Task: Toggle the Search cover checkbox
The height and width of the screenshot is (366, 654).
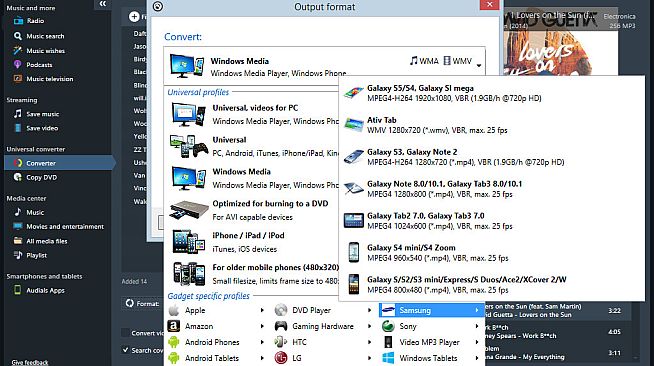Action: [125, 350]
